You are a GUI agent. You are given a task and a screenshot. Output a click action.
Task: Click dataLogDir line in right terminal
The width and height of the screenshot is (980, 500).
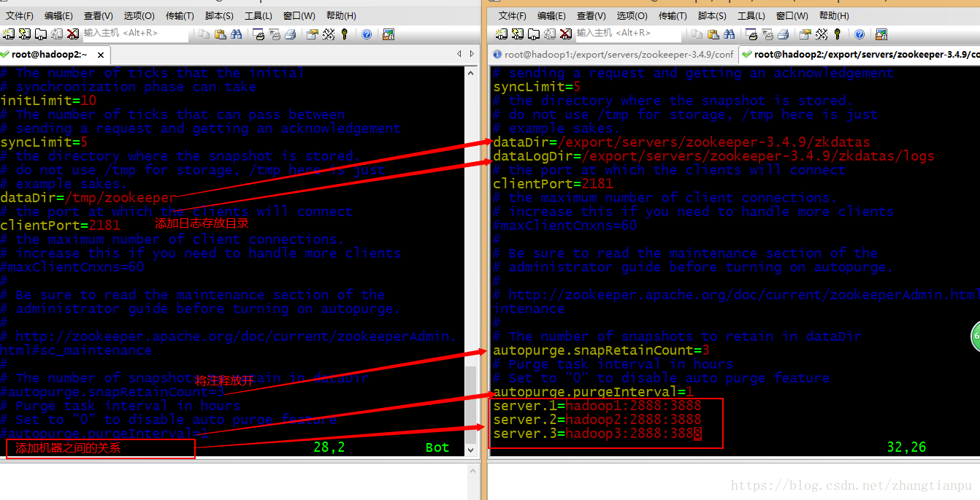tap(713, 156)
